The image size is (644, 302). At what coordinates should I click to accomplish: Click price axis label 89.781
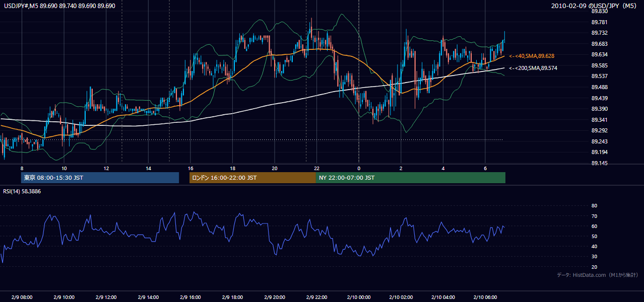(x=600, y=22)
